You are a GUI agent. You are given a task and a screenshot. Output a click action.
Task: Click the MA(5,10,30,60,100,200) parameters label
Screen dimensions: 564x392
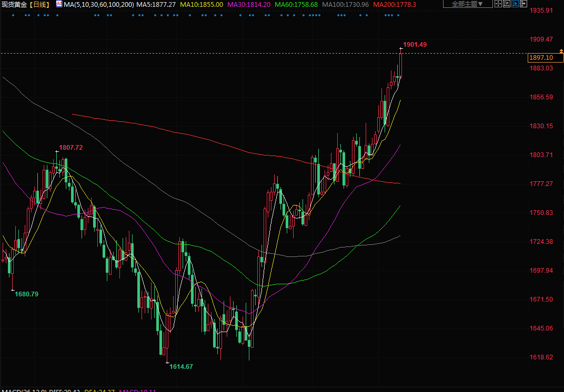[x=98, y=4]
